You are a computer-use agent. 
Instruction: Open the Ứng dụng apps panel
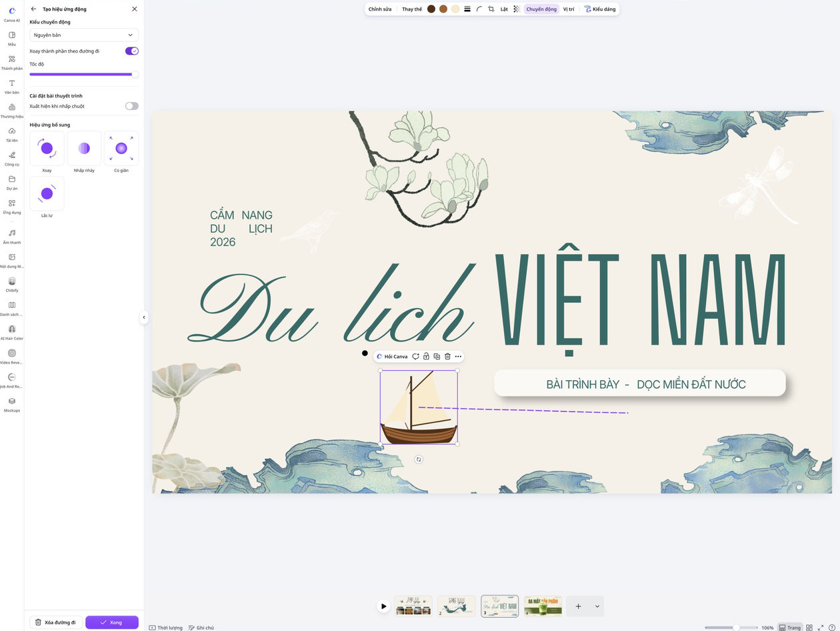12,206
